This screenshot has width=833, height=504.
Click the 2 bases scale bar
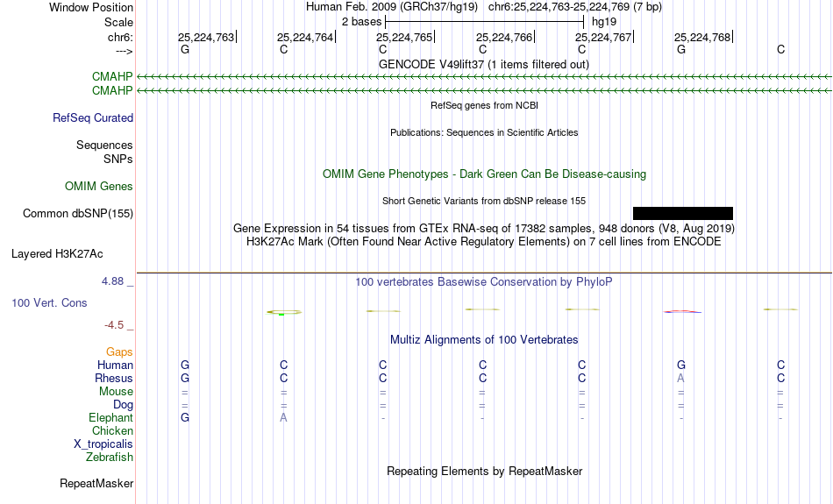[x=484, y=22]
